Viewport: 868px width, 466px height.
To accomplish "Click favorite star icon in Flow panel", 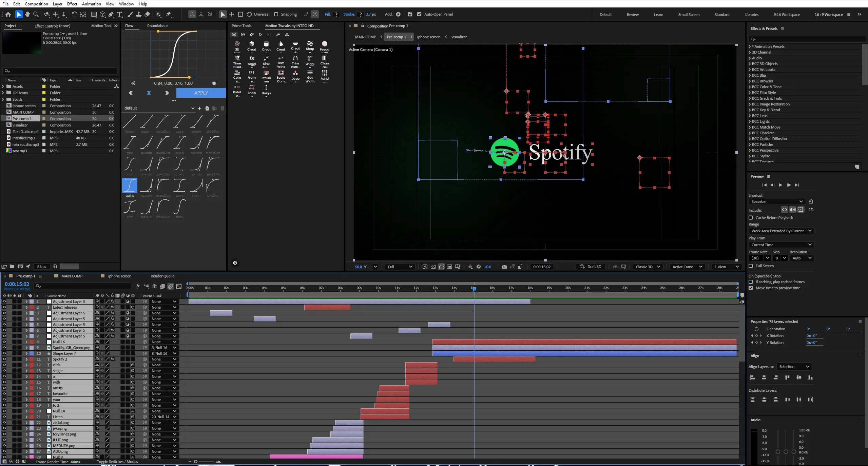I will pyautogui.click(x=214, y=83).
